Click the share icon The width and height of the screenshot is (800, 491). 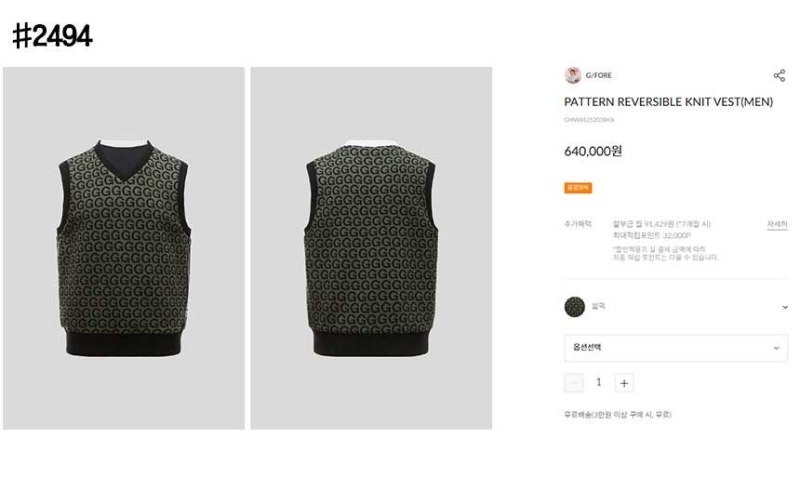click(779, 76)
